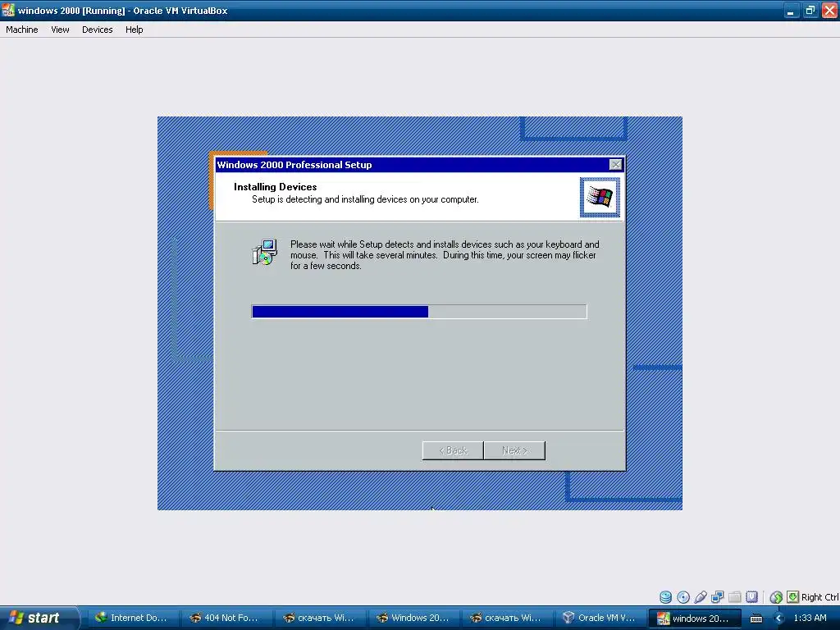This screenshot has width=840, height=630.
Task: Click the computer and CD setup icon
Action: point(265,253)
